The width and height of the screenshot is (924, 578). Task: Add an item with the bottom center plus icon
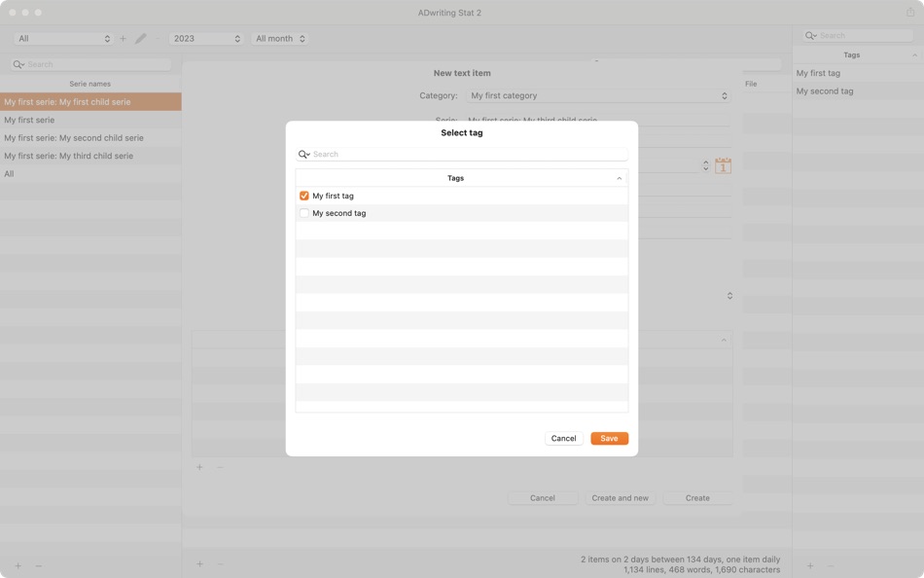point(199,563)
